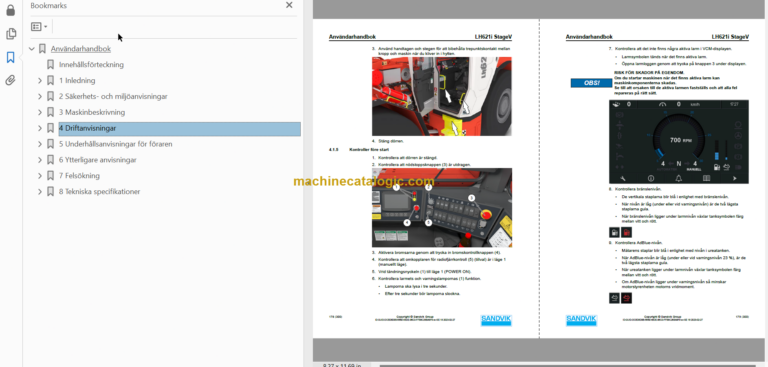The height and width of the screenshot is (367, 768).
Task: Go to 8 Tekniska specifikationer bookmark text
Action: click(x=99, y=192)
